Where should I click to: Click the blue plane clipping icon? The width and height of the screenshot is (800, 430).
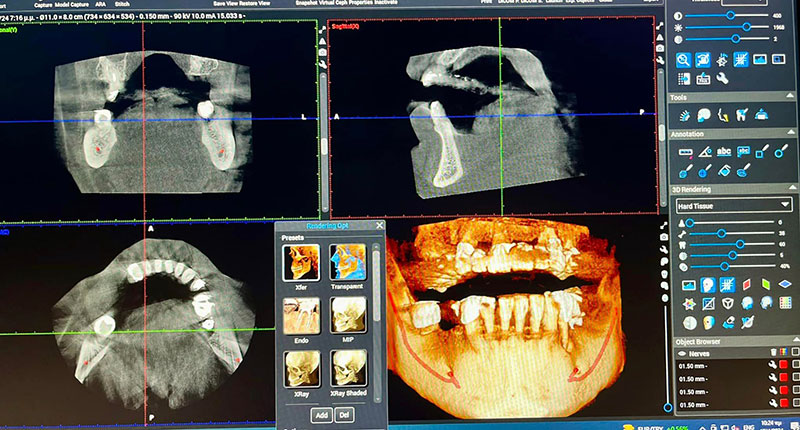click(785, 284)
